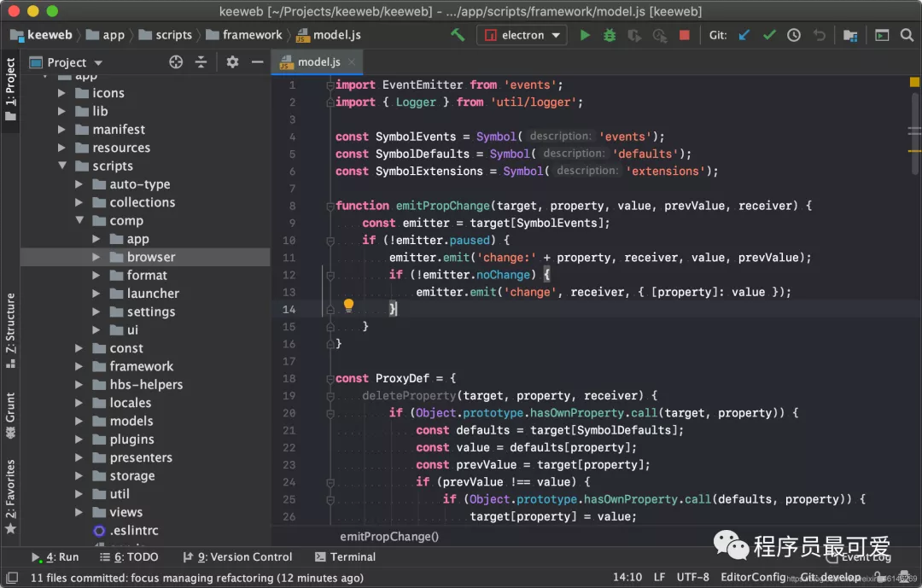
Task: Open the Version Control tool window
Action: point(237,556)
